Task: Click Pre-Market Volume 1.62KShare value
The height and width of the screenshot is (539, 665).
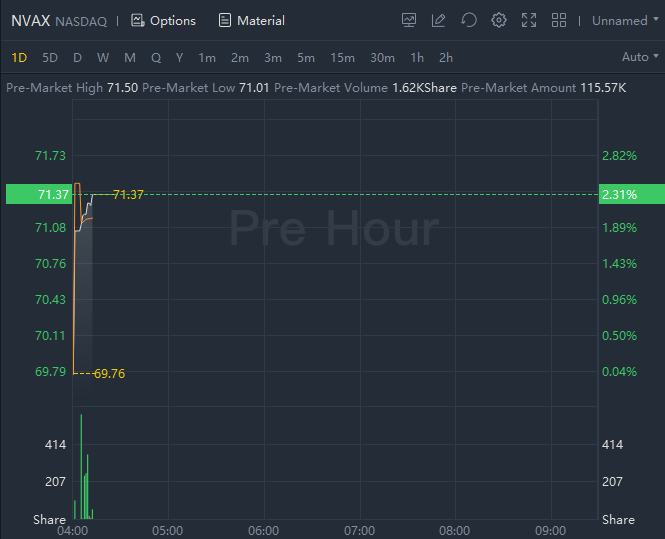Action: click(x=424, y=88)
